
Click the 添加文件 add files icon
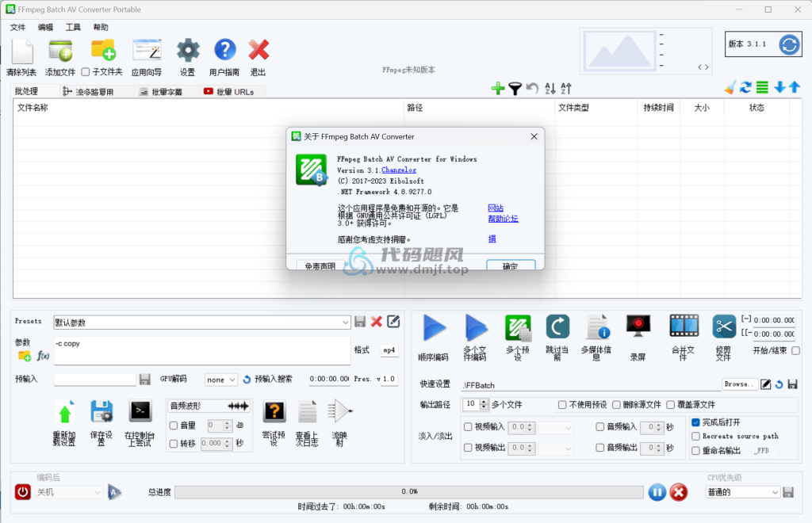click(60, 51)
